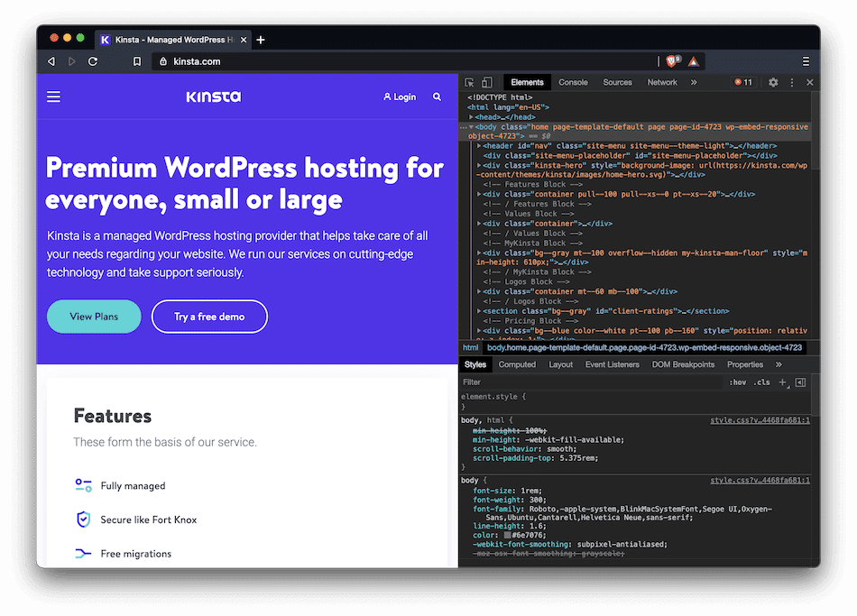Show more DevTools panels via chevron

click(694, 82)
